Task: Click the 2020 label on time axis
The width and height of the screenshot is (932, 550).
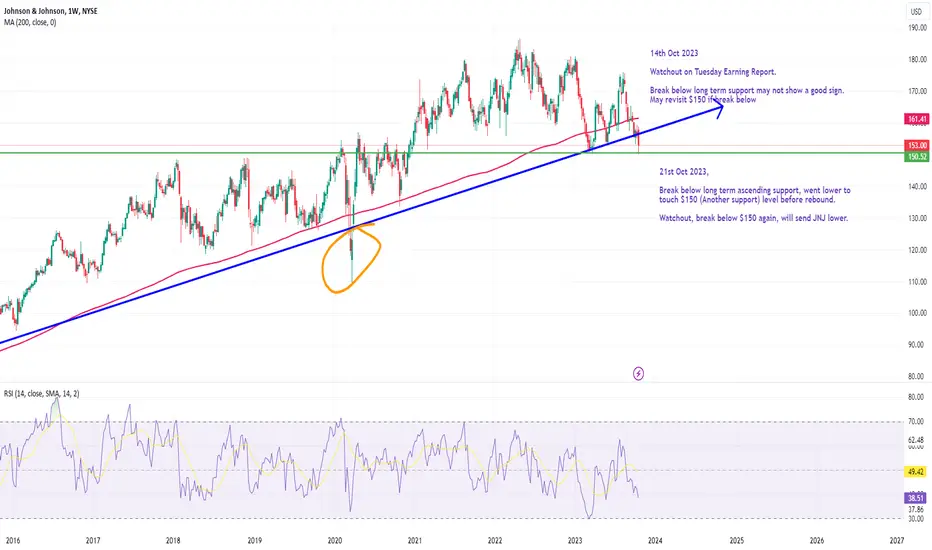Action: click(x=335, y=540)
